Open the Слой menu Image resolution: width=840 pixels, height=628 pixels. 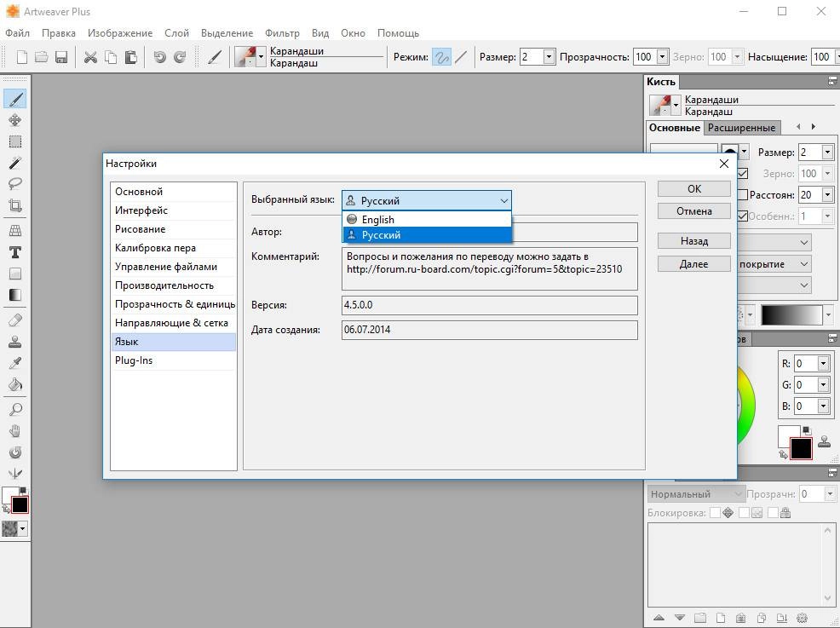tap(177, 33)
